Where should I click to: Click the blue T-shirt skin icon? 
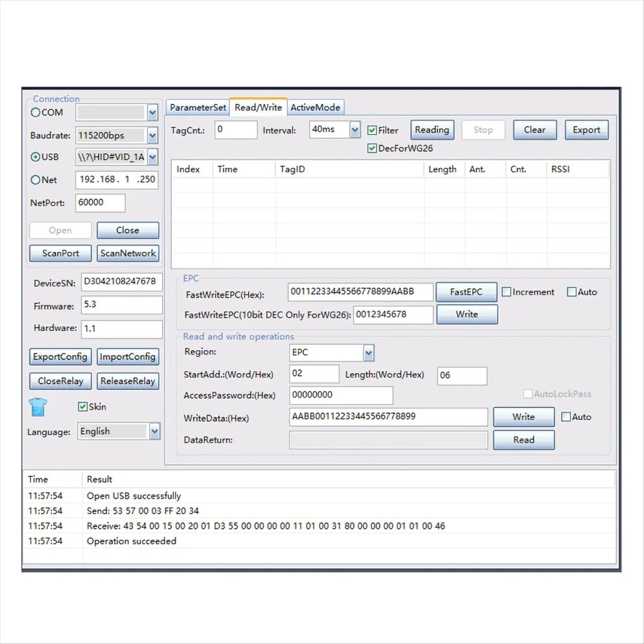point(38,407)
